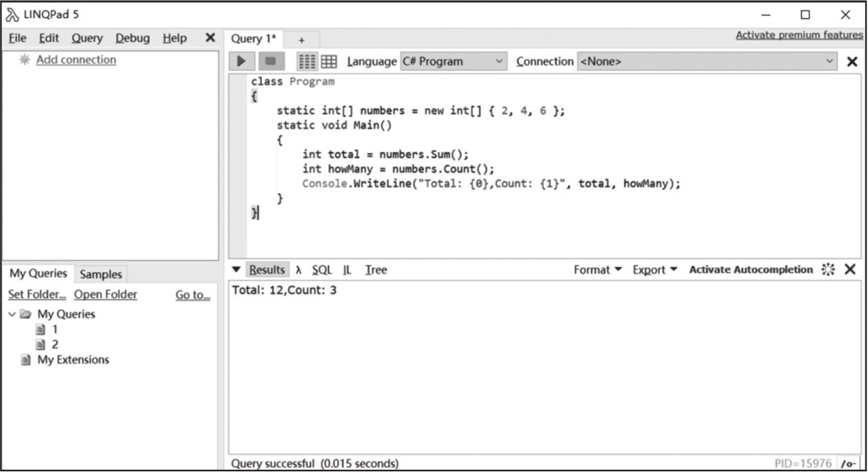Viewport: 868px width, 472px height.
Task: Click the Open Folder link
Action: click(105, 294)
